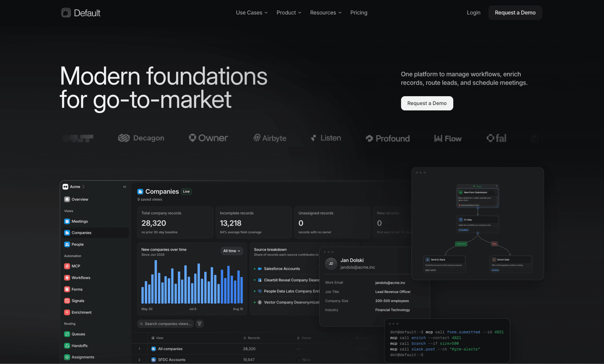Open the Meetings view icon
The image size is (604, 364).
click(x=67, y=221)
